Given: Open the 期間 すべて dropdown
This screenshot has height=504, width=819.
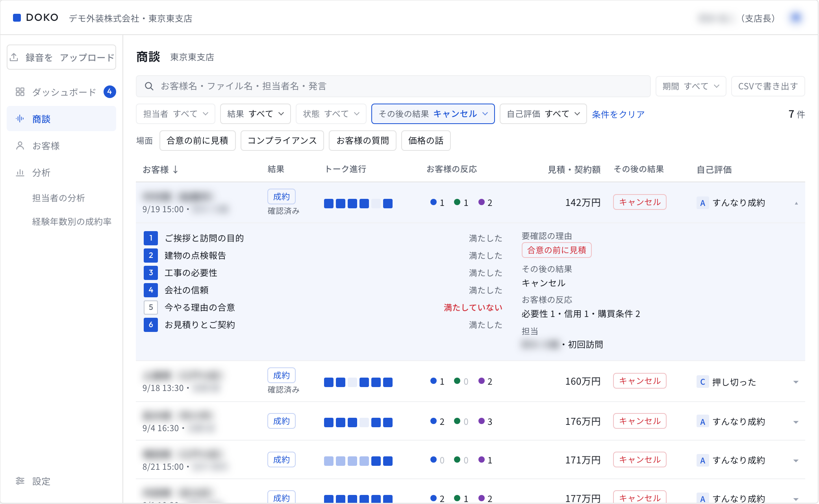Looking at the screenshot, I should tap(691, 86).
